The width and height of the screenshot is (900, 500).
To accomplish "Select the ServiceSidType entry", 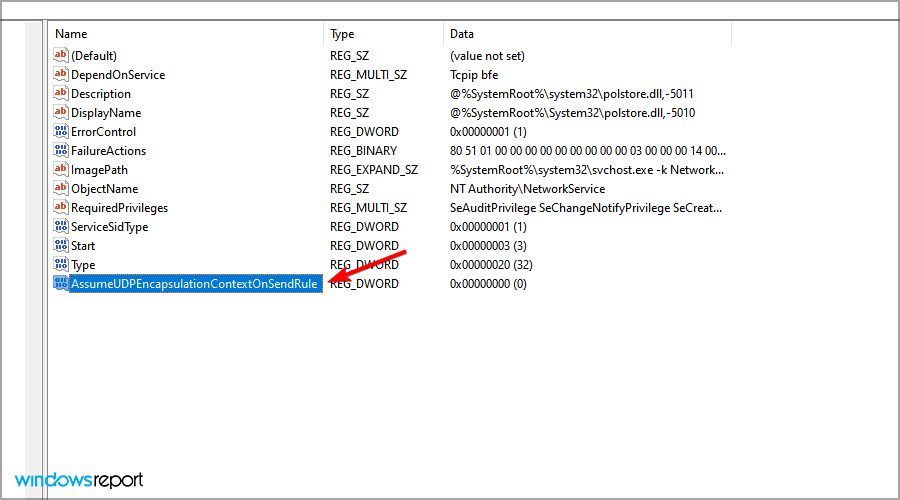I will click(109, 226).
